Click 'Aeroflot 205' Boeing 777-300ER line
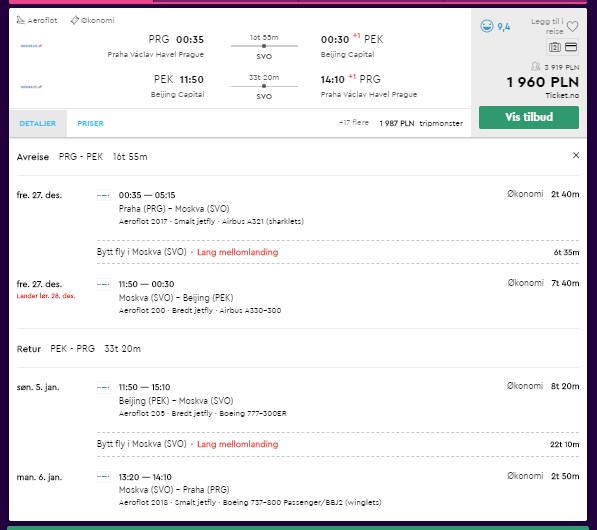 point(203,413)
